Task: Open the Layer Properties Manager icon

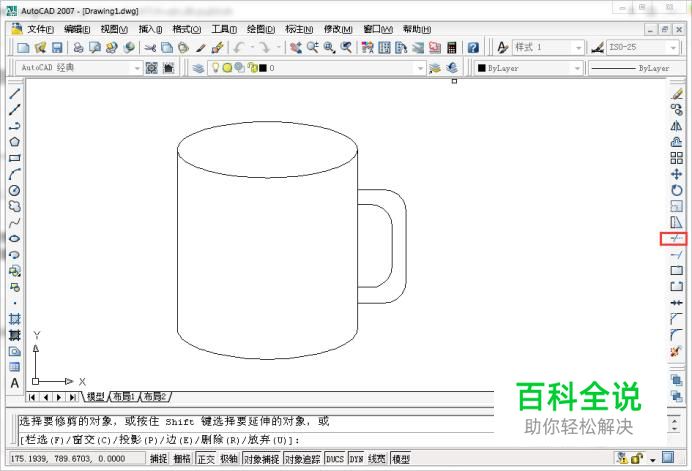Action: coord(198,68)
